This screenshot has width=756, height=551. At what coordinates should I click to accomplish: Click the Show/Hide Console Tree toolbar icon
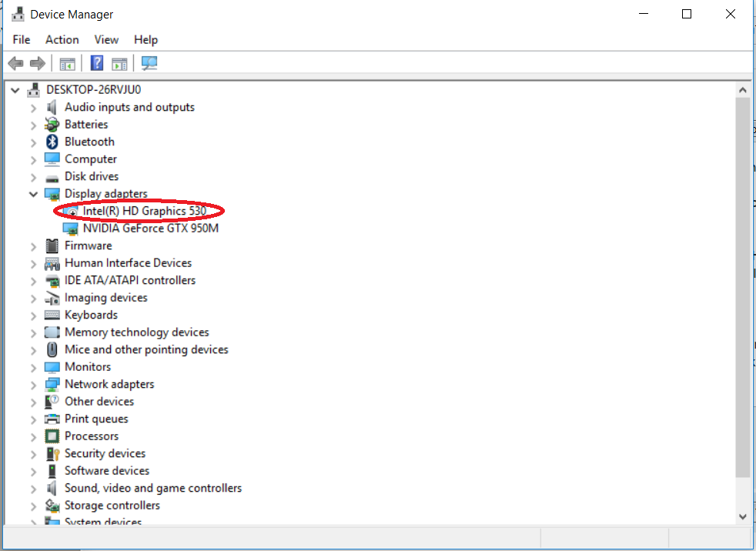[x=68, y=63]
